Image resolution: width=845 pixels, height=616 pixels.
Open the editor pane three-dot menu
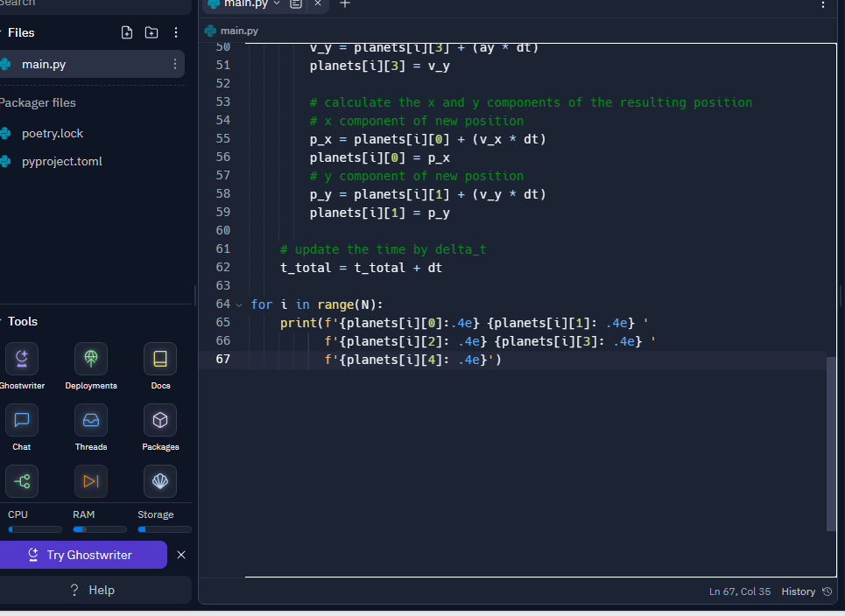822,5
